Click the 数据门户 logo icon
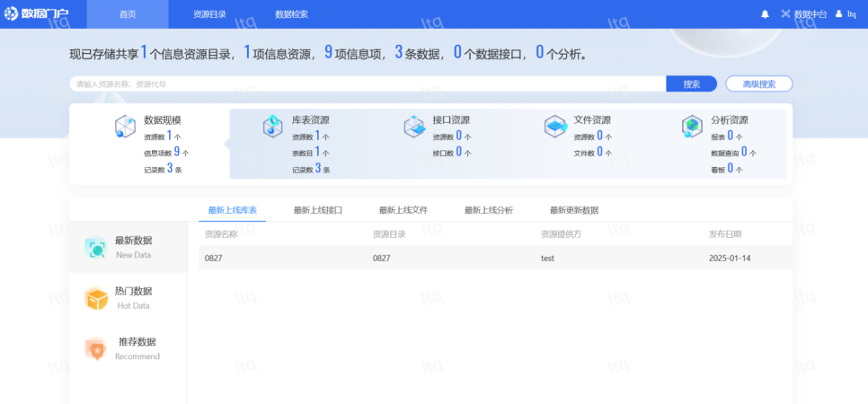This screenshot has width=868, height=404. [x=12, y=13]
